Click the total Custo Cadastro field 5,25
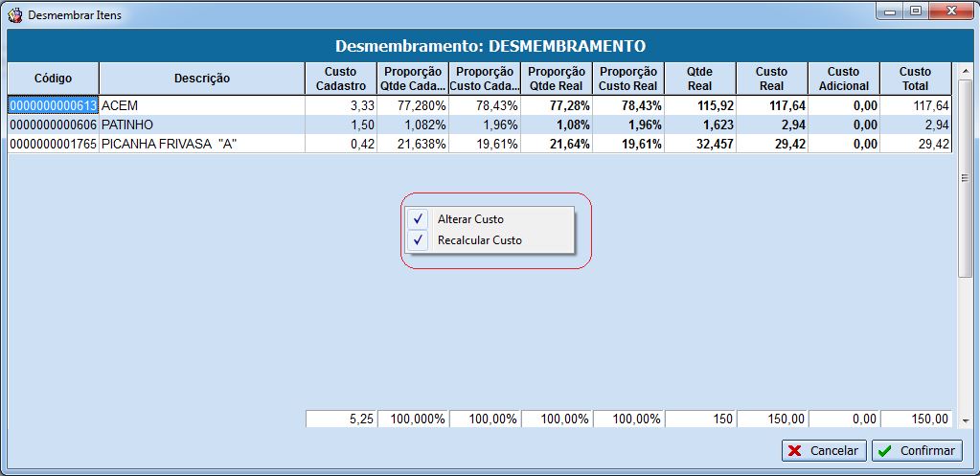Viewport: 980px width, 476px height. coord(341,419)
